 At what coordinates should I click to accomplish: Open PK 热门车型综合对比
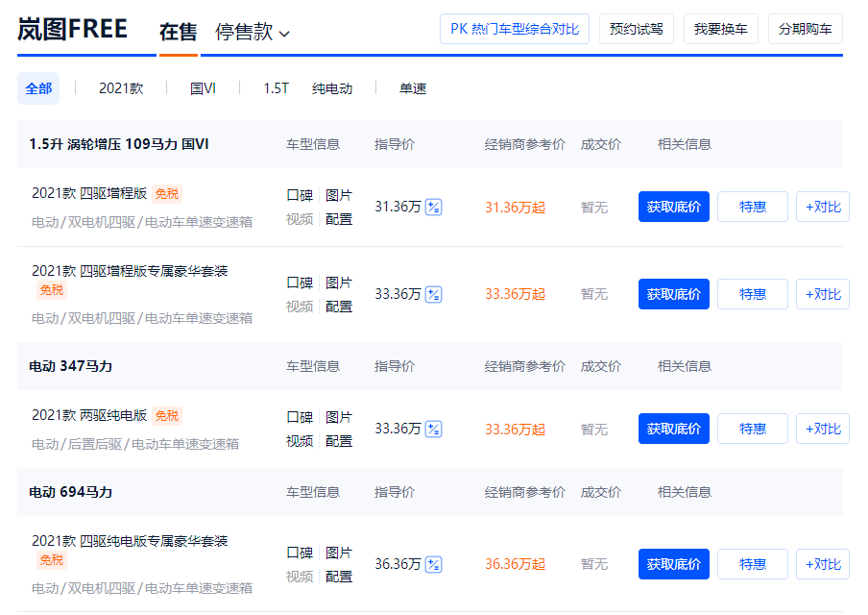(x=515, y=29)
